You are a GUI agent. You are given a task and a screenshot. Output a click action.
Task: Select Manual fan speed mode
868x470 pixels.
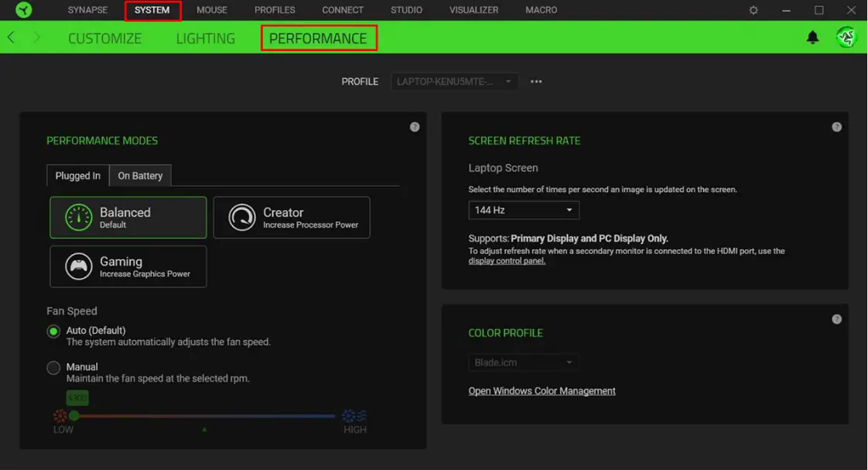[53, 367]
